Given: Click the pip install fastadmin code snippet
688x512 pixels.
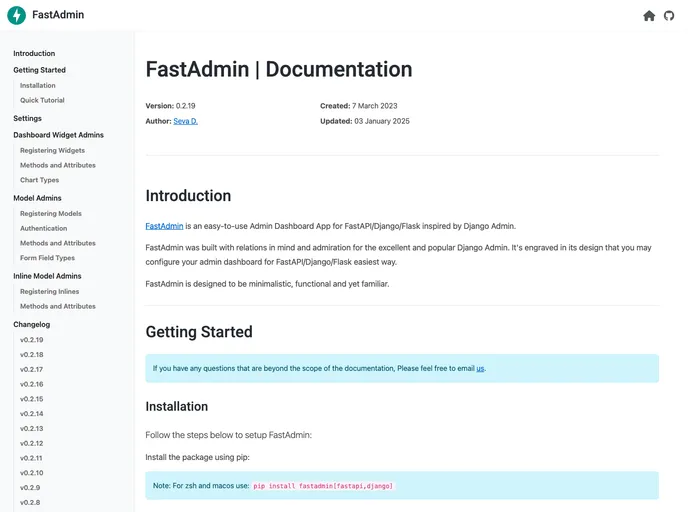Looking at the screenshot, I should pyautogui.click(x=323, y=486).
